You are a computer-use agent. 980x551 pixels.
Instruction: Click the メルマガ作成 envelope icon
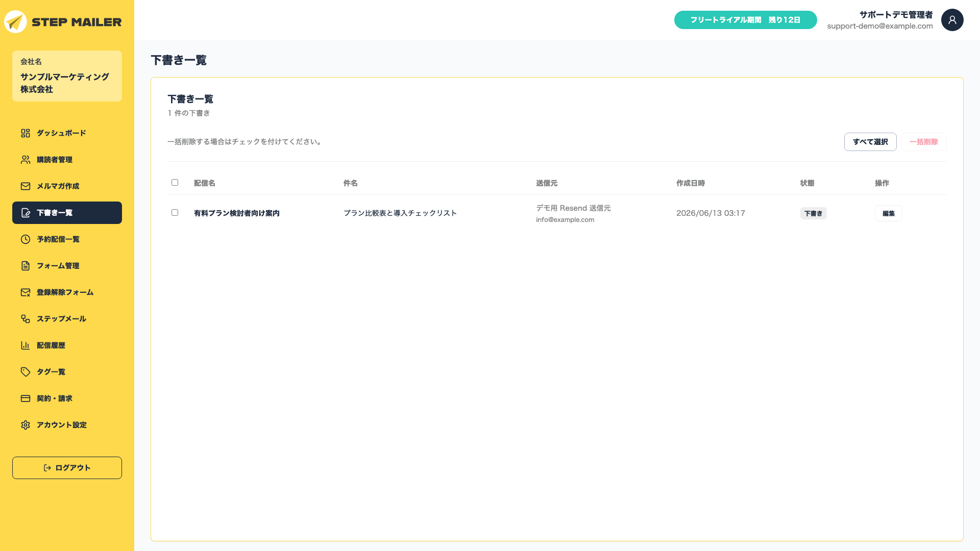coord(26,186)
